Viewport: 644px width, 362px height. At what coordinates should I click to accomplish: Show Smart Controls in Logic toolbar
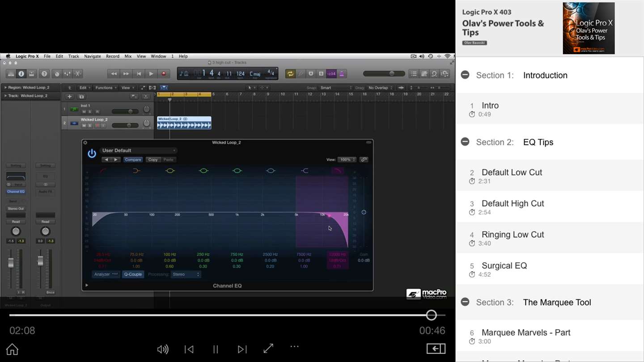tap(57, 74)
